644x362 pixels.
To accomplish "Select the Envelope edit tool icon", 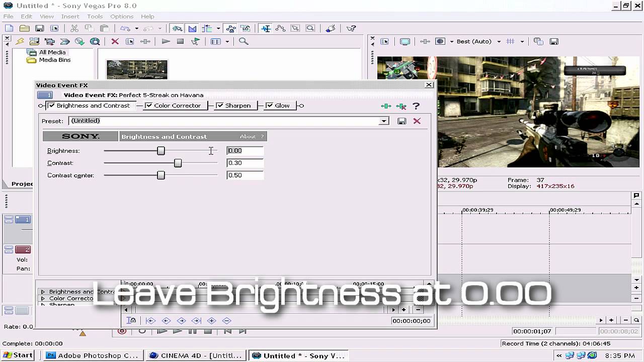I will click(281, 29).
